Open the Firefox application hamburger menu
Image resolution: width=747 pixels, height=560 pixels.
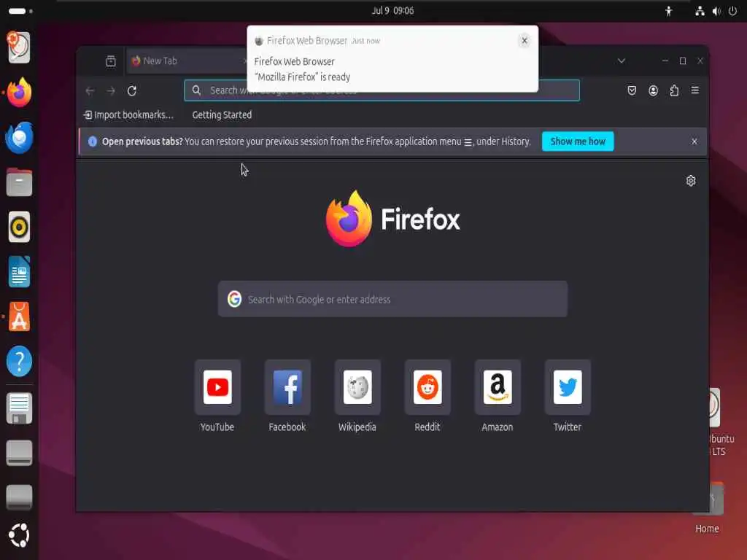[695, 90]
